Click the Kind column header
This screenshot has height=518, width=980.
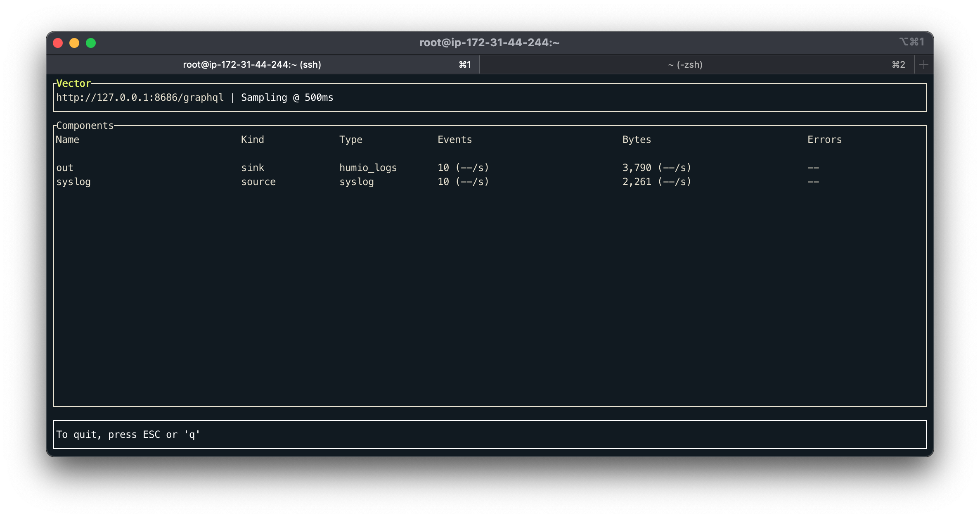coord(252,140)
